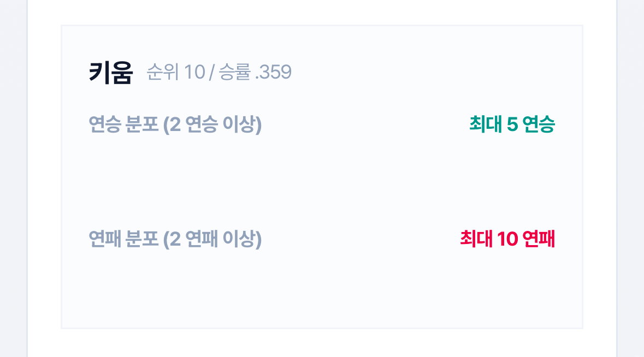Select the 연패 분포 (2 연패 이상) heading
The image size is (644, 357).
coord(175,239)
